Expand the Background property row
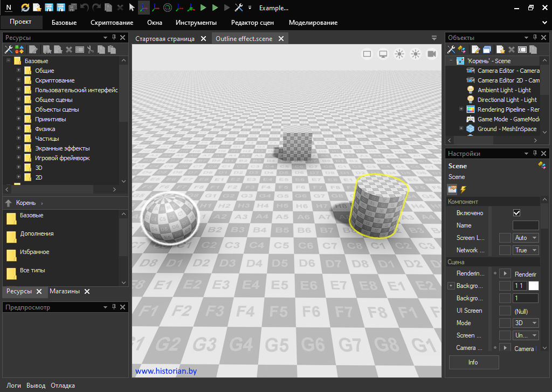 click(451, 286)
